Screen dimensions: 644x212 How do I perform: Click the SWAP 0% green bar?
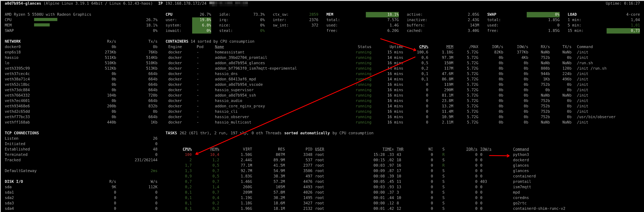(543, 15)
